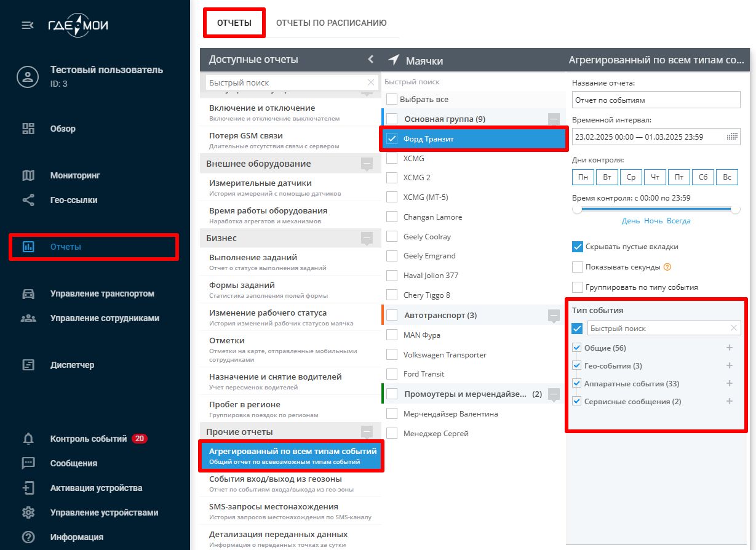Collapse the Бизнес reports section
Image resolution: width=756 pixels, height=550 pixels.
[x=367, y=238]
